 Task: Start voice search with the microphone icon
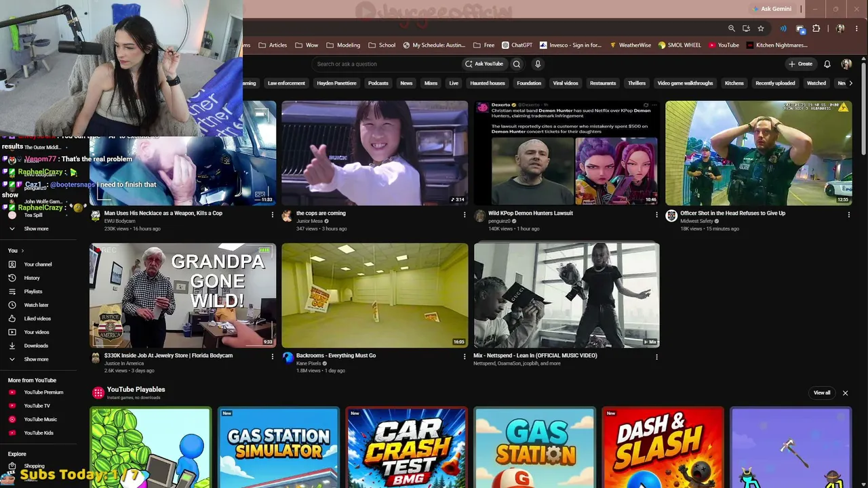(538, 64)
